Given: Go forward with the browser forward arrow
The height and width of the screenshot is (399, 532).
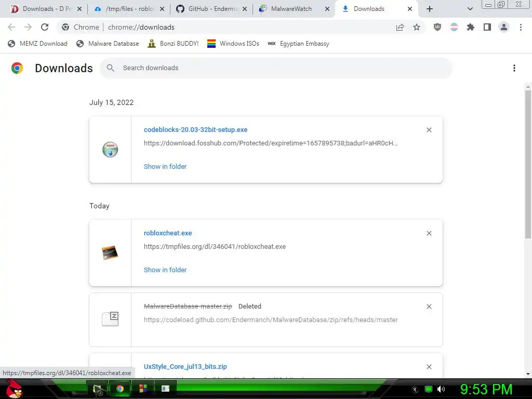Looking at the screenshot, I should [x=28, y=27].
